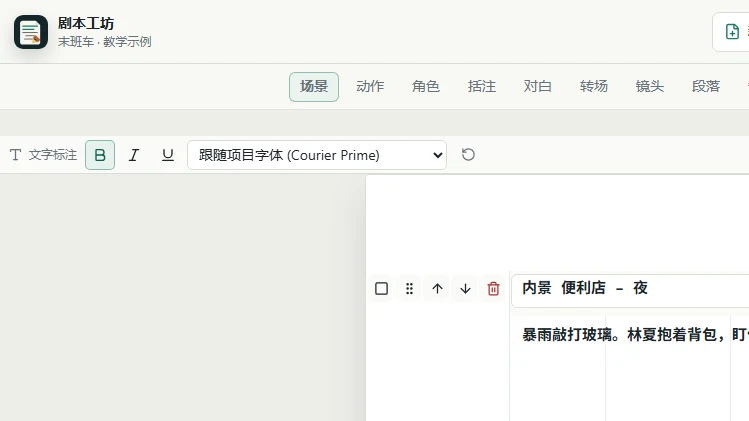Screen dimensions: 749x421
Task: Select the 角色 element type tab
Action: tap(426, 86)
